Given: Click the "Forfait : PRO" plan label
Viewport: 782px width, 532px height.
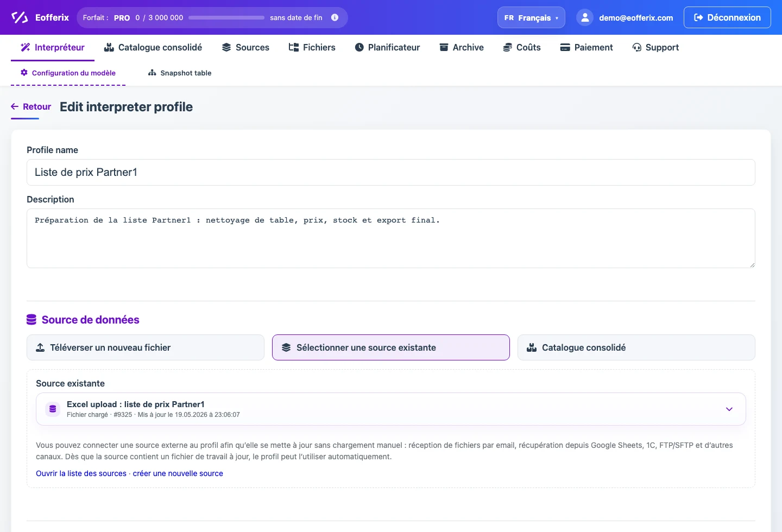Looking at the screenshot, I should (106, 18).
